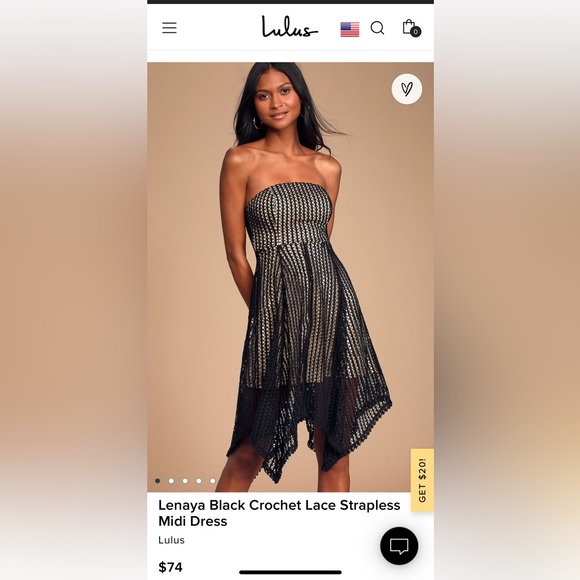Open the live chat bubble
Image resolution: width=580 pixels, height=580 pixels.
(399, 546)
